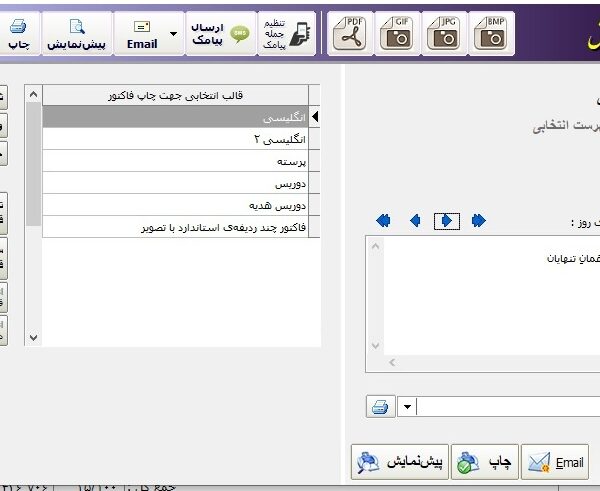This screenshot has height=491, width=600.
Task: Export invoice as GIF image
Action: (397, 34)
